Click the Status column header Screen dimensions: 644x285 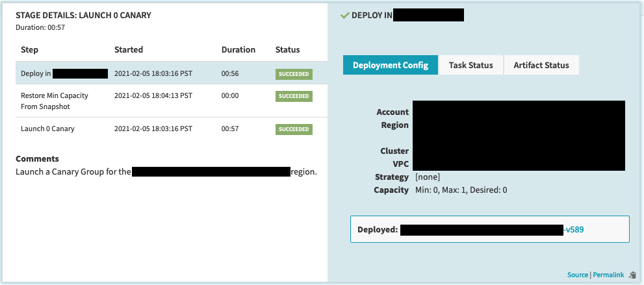click(287, 49)
